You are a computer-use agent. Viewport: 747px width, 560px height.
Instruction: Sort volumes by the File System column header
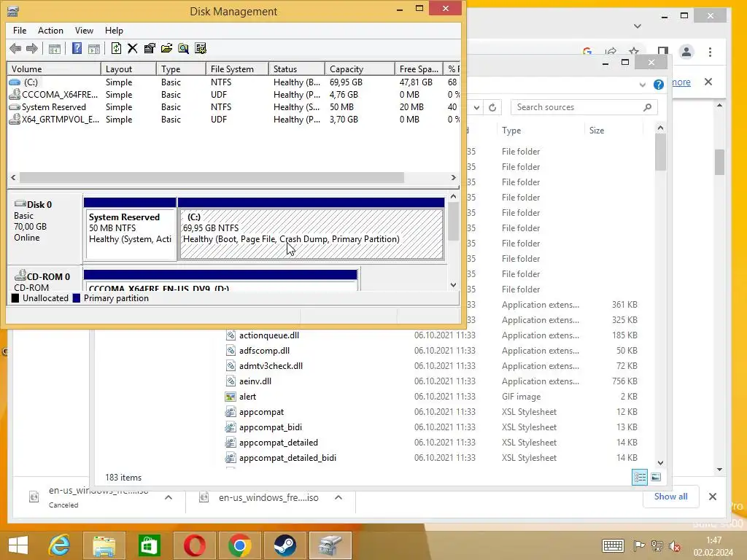237,69
